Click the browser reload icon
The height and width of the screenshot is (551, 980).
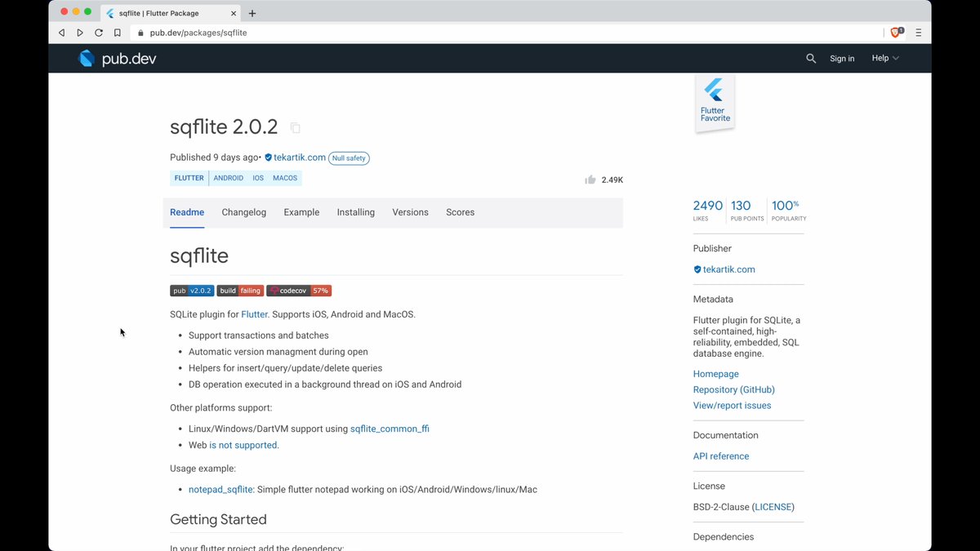pyautogui.click(x=99, y=33)
